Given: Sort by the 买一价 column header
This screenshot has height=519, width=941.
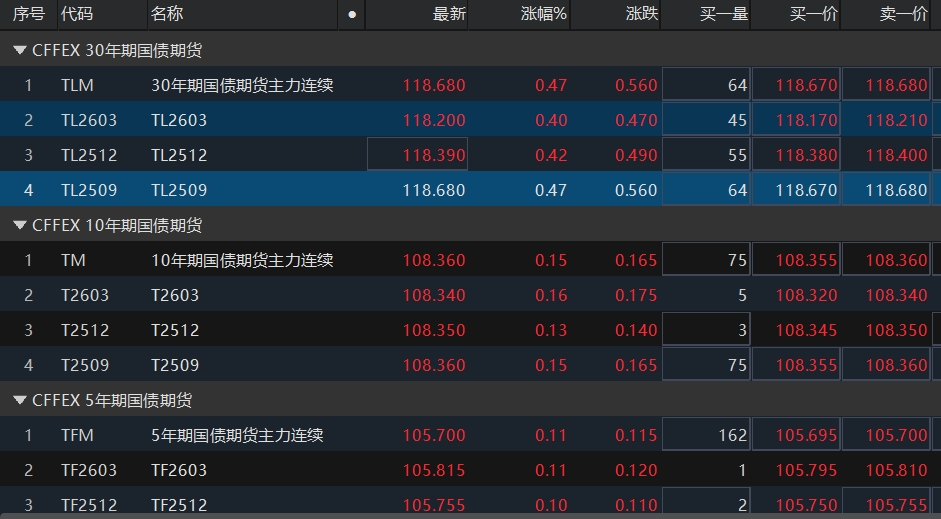Looking at the screenshot, I should [x=814, y=14].
